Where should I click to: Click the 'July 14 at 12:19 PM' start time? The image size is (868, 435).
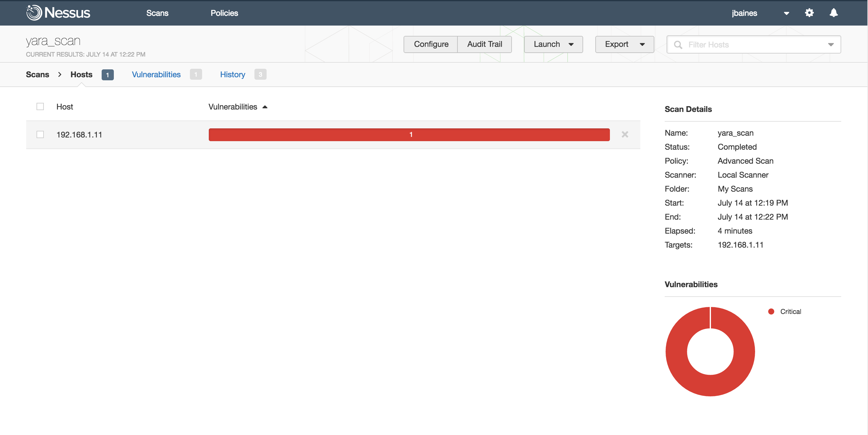click(753, 203)
